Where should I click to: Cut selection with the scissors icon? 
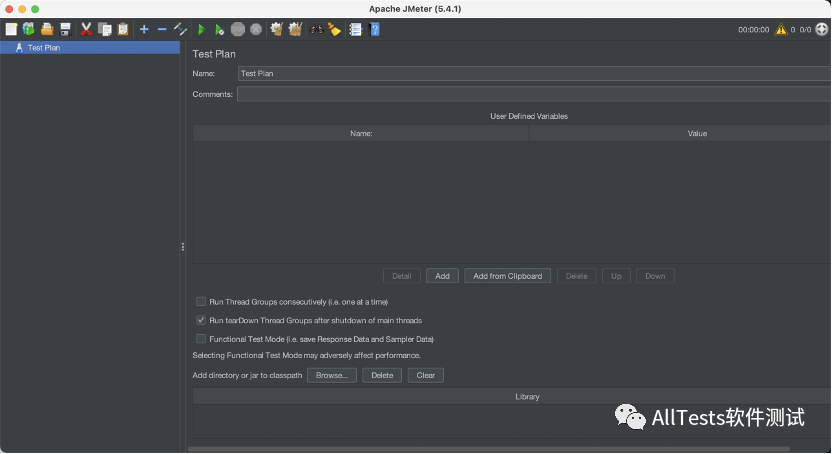(x=86, y=29)
